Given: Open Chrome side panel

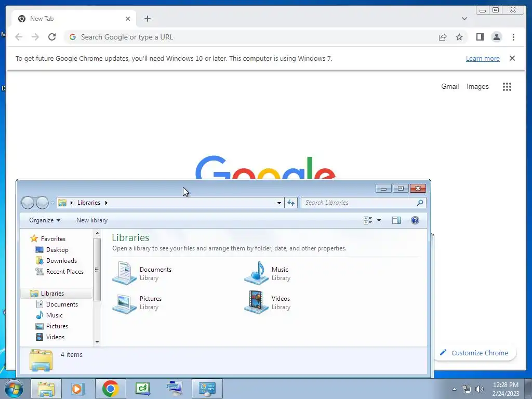Looking at the screenshot, I should coord(480,37).
